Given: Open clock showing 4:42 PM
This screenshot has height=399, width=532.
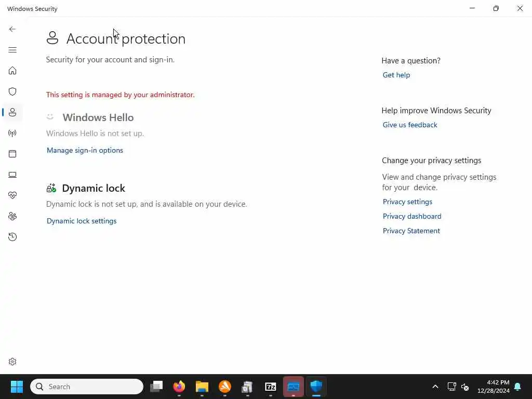Looking at the screenshot, I should (494, 387).
